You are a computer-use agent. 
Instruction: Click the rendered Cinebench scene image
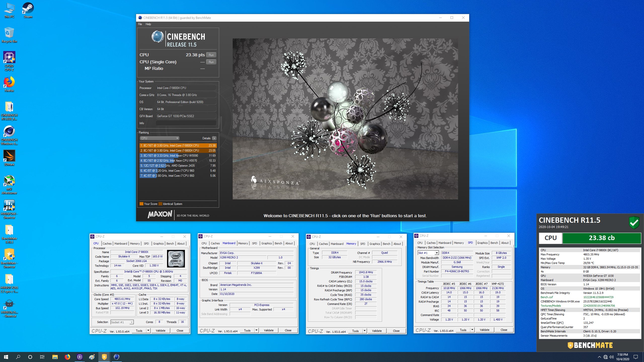345,119
